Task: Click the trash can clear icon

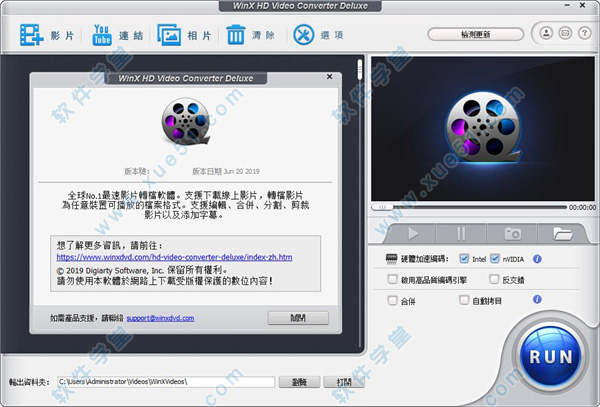Action: (236, 35)
